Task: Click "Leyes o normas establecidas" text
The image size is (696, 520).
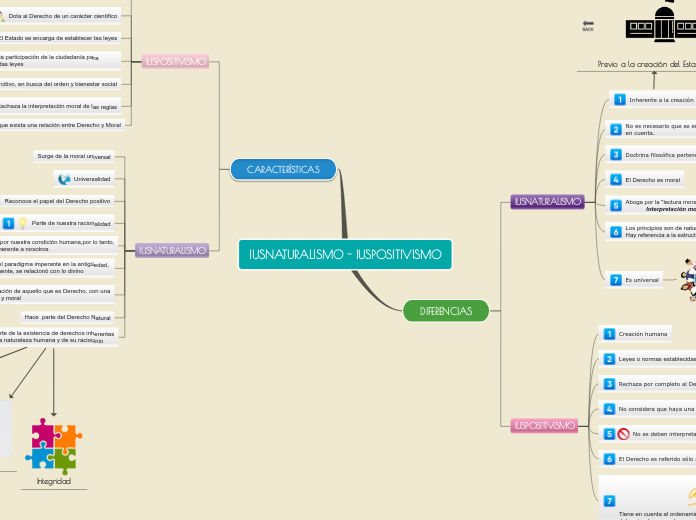Action: tap(657, 359)
